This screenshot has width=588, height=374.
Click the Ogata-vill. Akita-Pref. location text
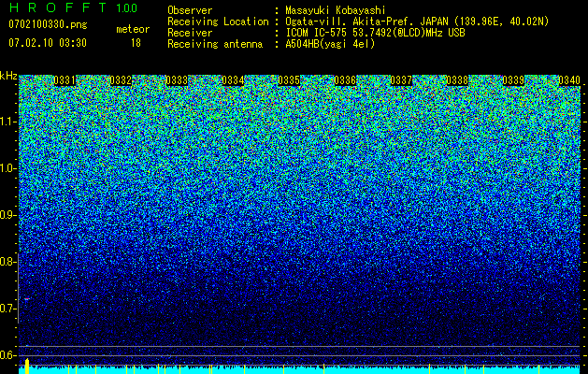point(417,22)
